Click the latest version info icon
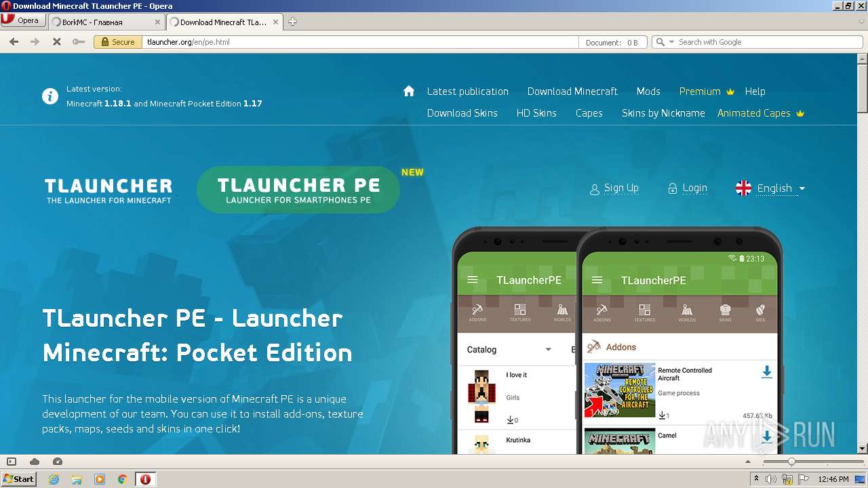 [50, 96]
